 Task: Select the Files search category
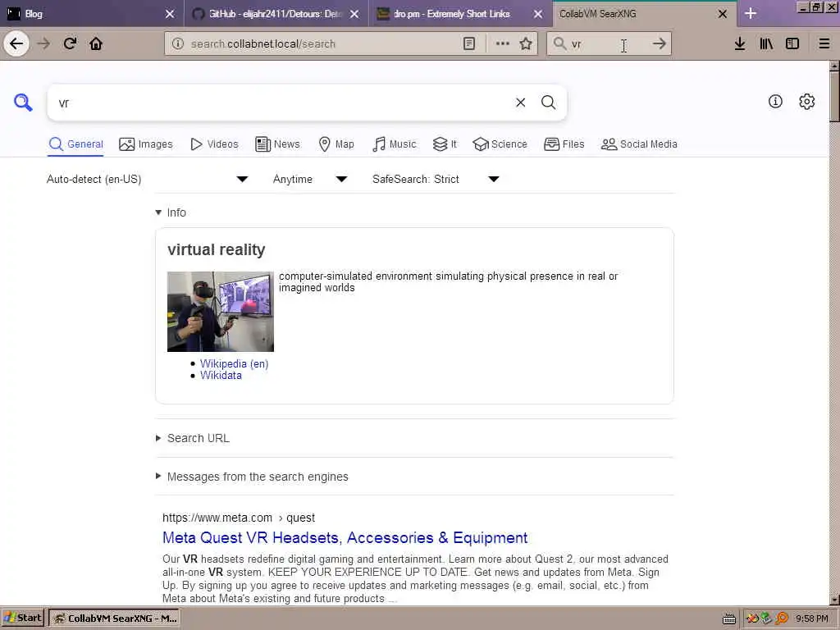point(564,144)
